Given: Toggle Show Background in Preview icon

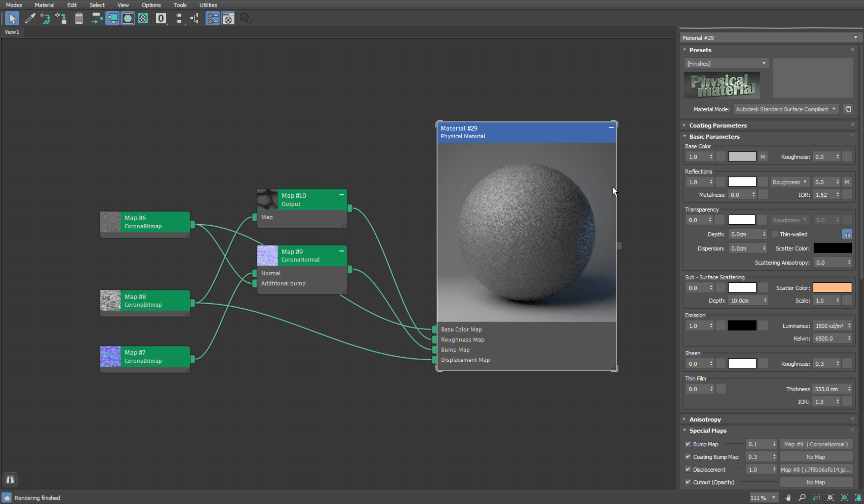Looking at the screenshot, I should [143, 19].
